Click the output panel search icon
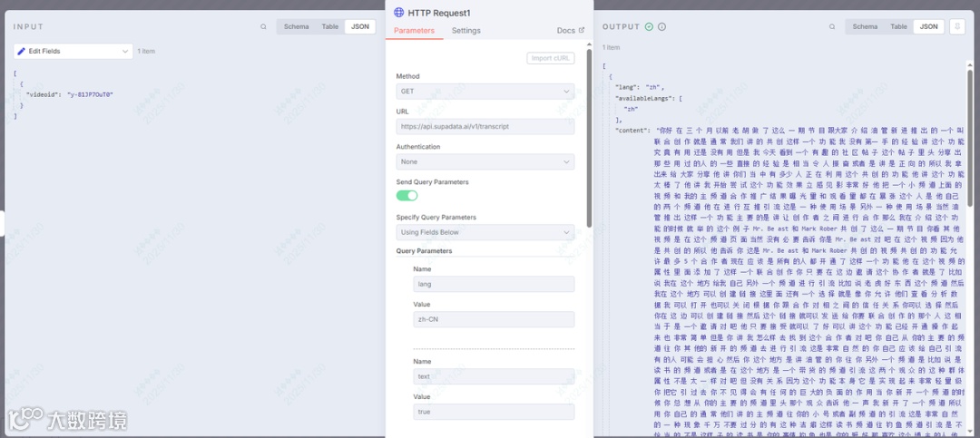This screenshot has height=438, width=980. 832,27
